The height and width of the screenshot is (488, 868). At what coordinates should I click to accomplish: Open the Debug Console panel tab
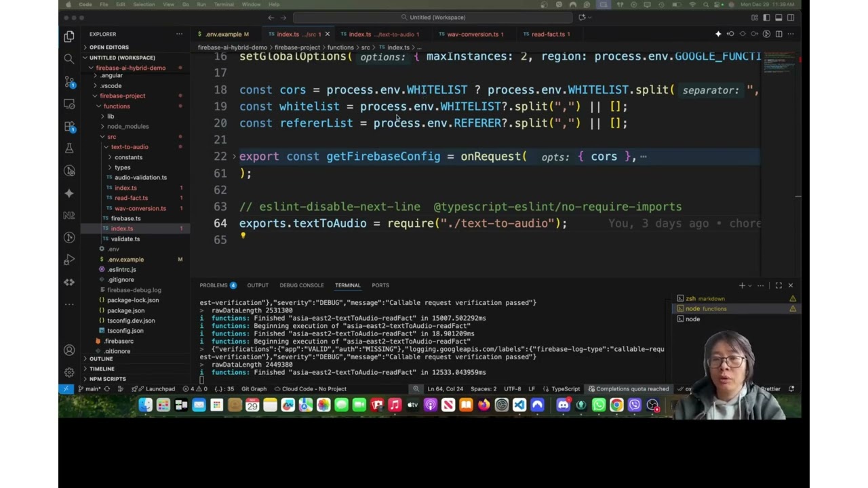[x=302, y=285]
